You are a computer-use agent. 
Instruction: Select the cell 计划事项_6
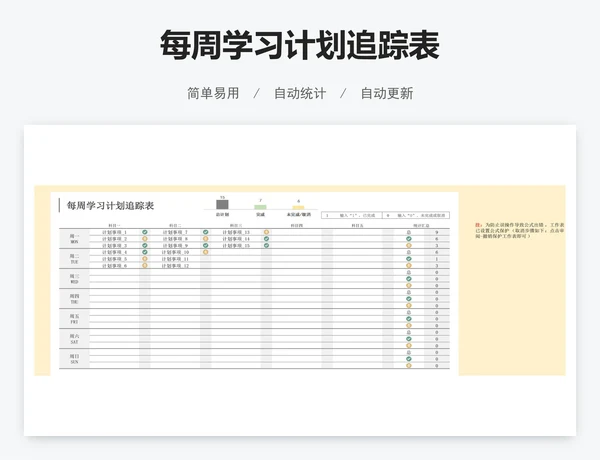[114, 266]
